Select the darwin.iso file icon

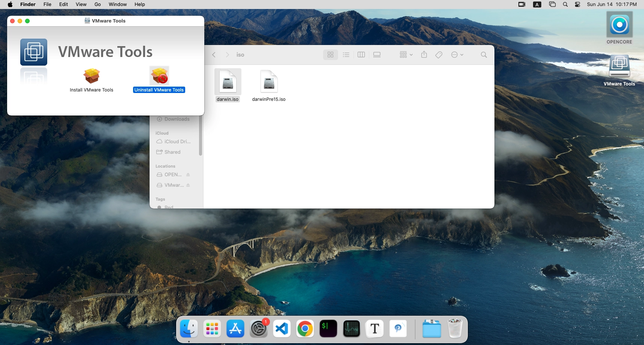point(228,81)
